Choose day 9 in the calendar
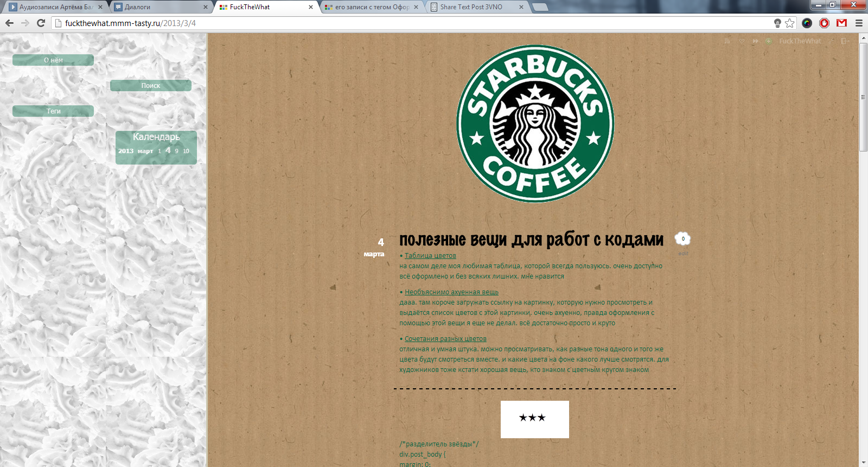 pyautogui.click(x=176, y=152)
